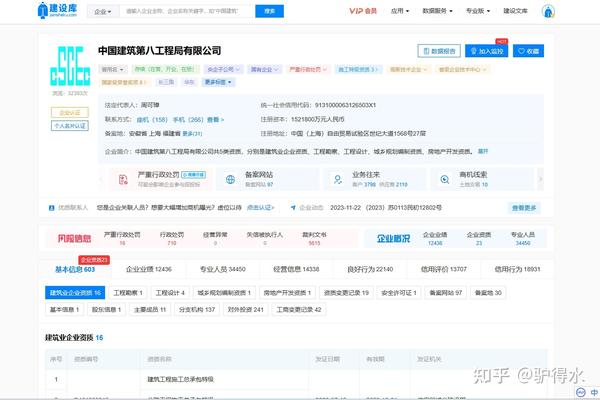The image size is (600, 400).
Task: Click the 手机 (266) contact link
Action: (x=188, y=120)
